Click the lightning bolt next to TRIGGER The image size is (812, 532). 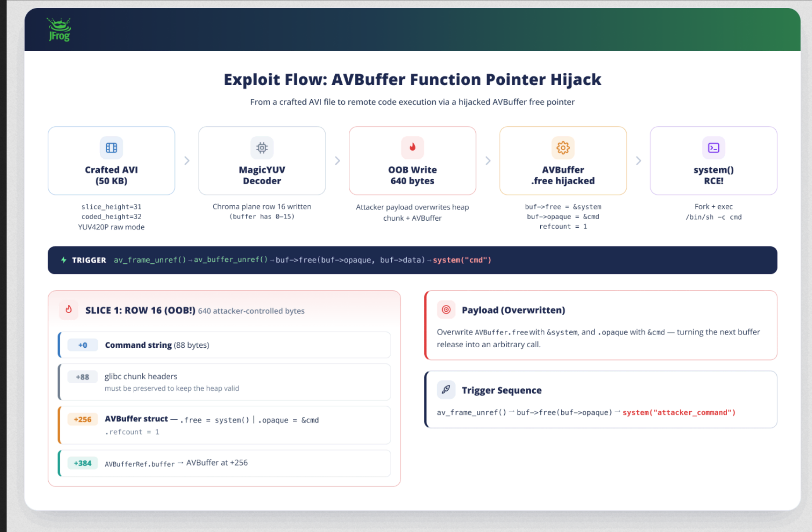tap(64, 260)
